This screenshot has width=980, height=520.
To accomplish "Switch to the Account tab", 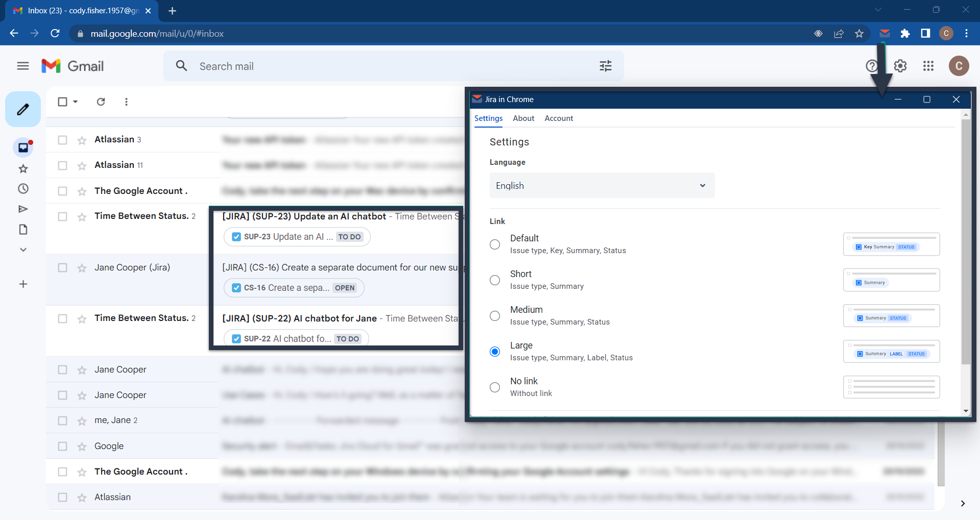I will coord(558,118).
